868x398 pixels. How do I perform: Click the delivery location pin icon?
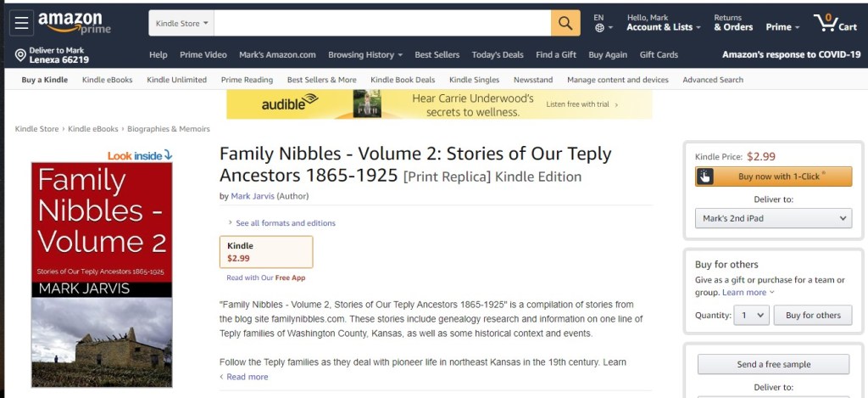coord(20,55)
